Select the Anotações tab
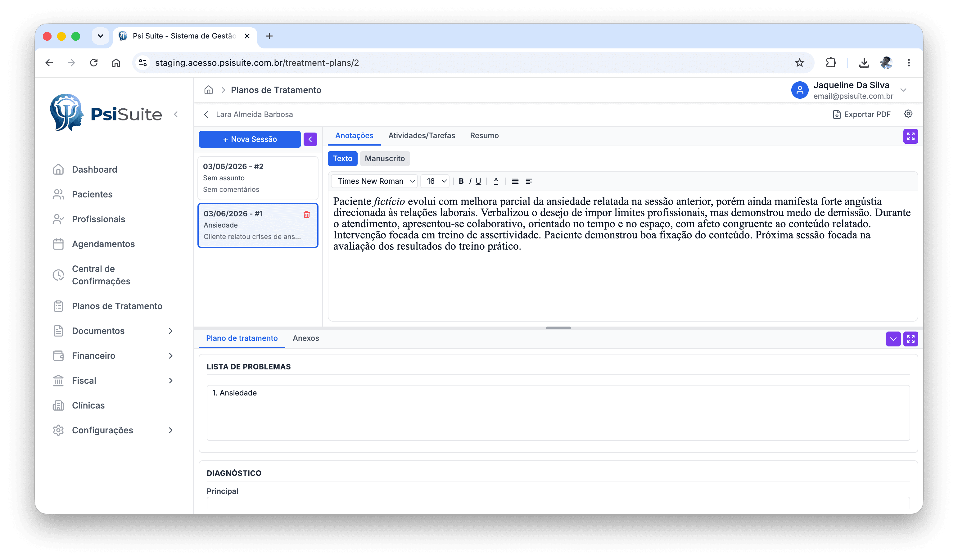The height and width of the screenshot is (560, 958). (x=354, y=135)
